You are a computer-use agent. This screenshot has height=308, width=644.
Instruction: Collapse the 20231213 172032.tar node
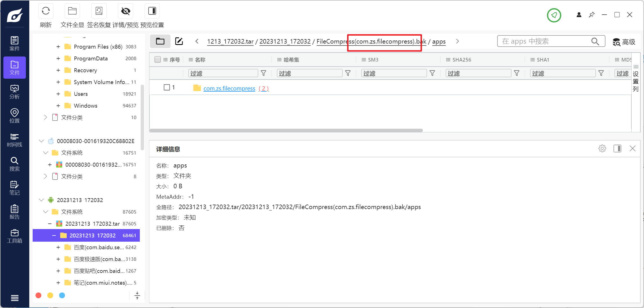(50, 224)
